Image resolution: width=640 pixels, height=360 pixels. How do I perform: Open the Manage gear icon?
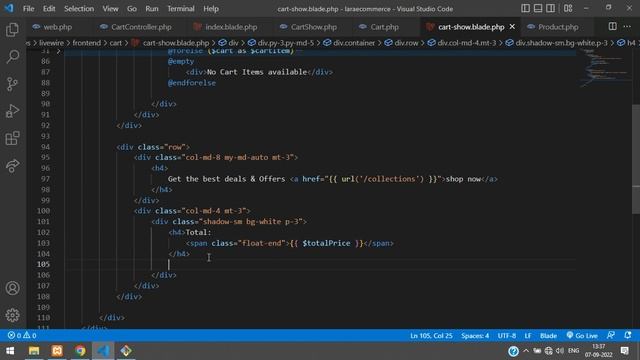tap(13, 315)
